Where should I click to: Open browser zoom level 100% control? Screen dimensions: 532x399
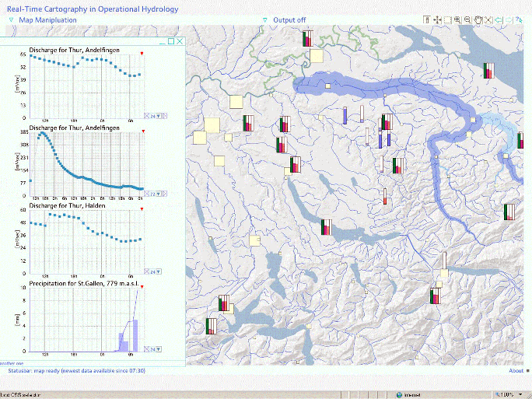tap(506, 394)
